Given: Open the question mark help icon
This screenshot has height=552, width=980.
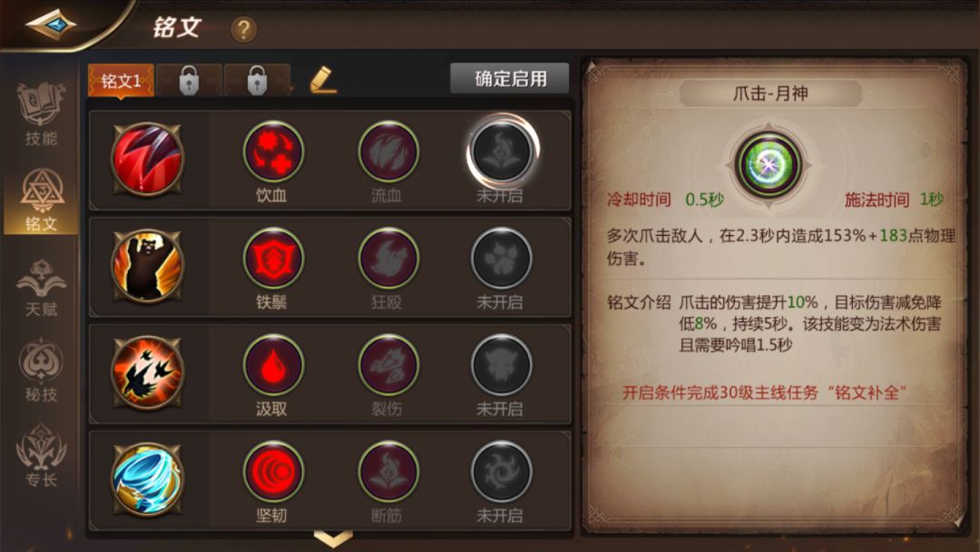Looking at the screenshot, I should click(x=244, y=29).
